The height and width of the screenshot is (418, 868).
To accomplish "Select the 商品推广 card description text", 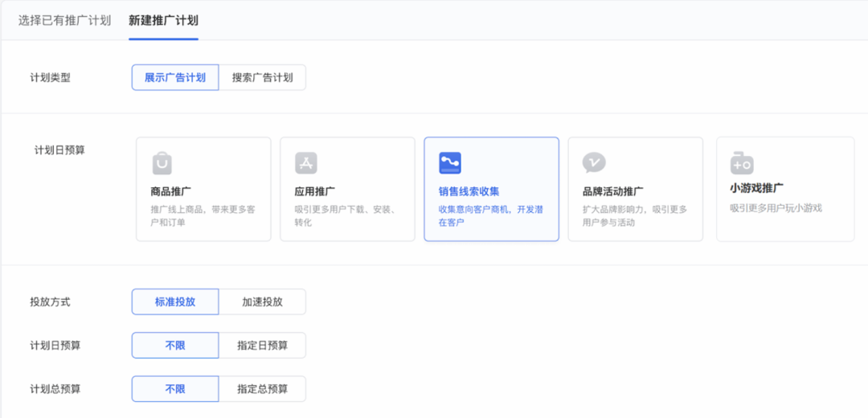I will pos(202,215).
